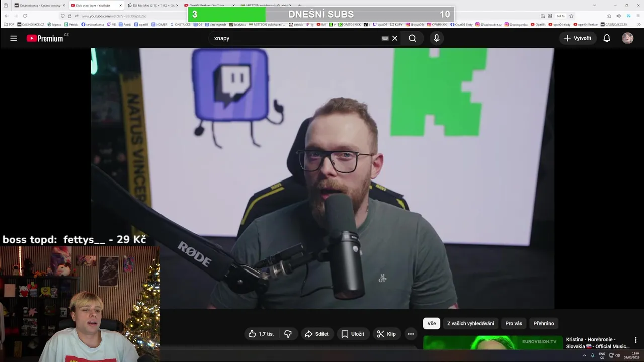Open the TOP bookmarks folder
Screen dimensions: 644x362
9,24
